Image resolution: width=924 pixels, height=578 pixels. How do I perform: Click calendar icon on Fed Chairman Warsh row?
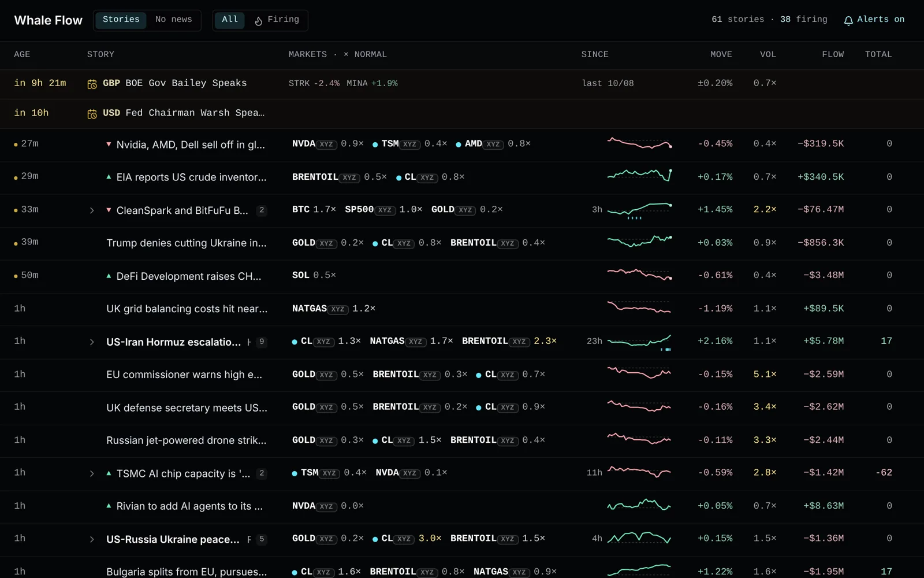pos(92,114)
